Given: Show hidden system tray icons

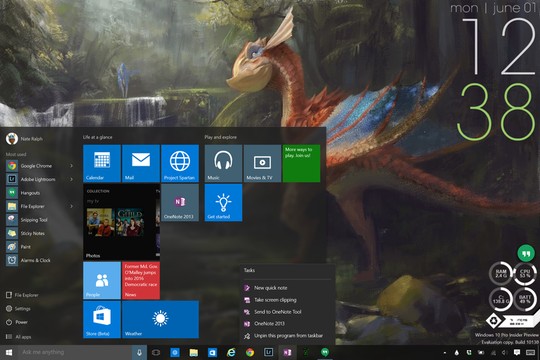Looking at the screenshot, I should click(445, 353).
